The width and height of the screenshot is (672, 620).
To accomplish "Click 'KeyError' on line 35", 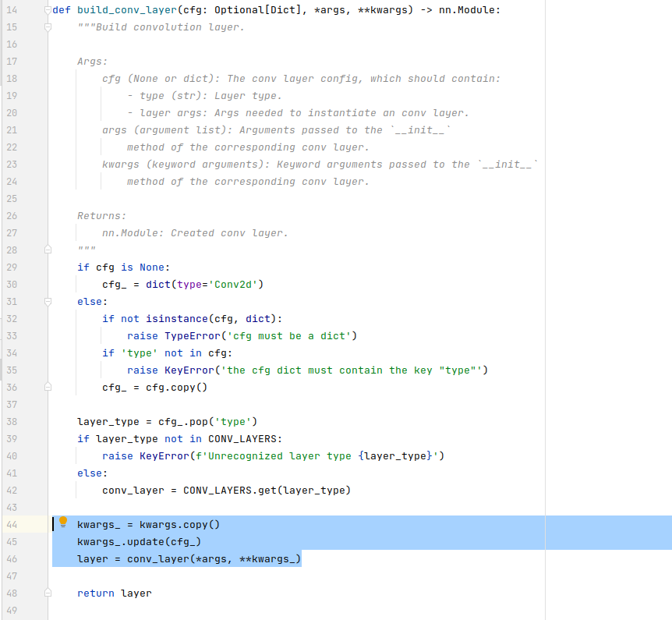I will 189,370.
